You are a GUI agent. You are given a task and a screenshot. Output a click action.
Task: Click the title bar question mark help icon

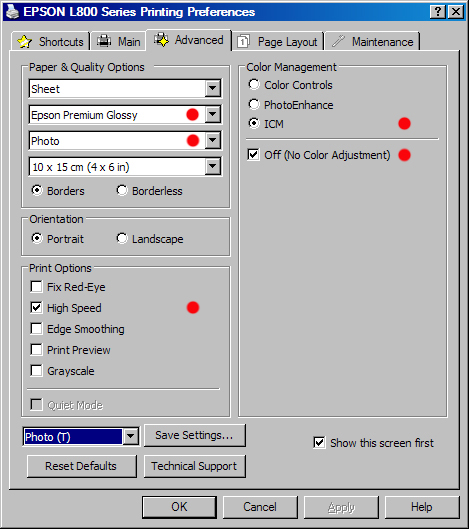[438, 12]
